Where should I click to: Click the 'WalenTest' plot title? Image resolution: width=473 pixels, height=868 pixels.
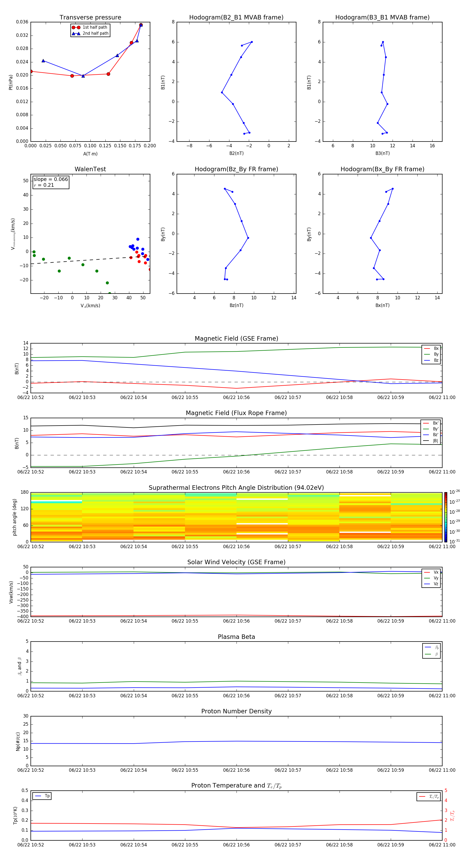click(x=90, y=169)
